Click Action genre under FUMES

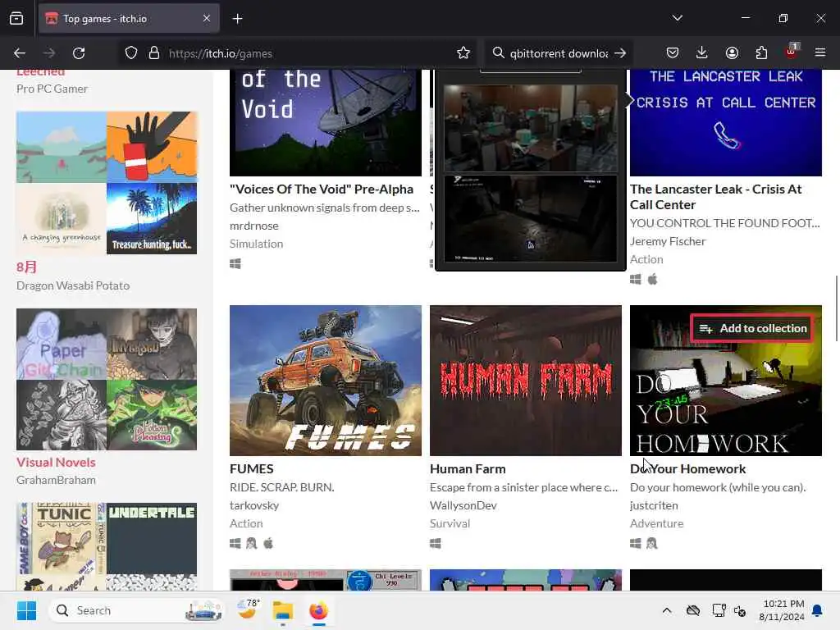point(246,523)
